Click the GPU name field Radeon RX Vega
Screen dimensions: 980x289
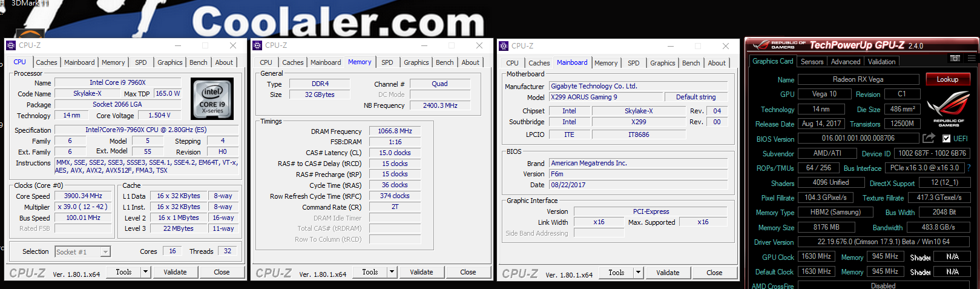[858, 79]
